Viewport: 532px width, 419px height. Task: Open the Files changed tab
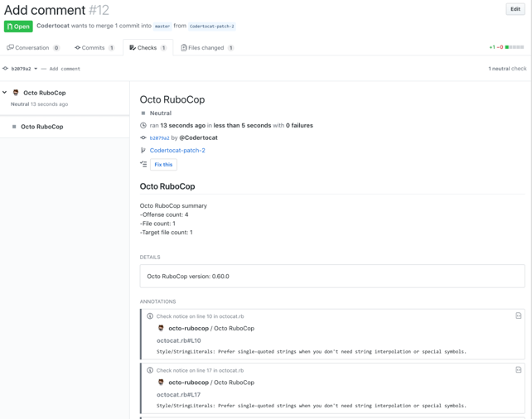[206, 48]
